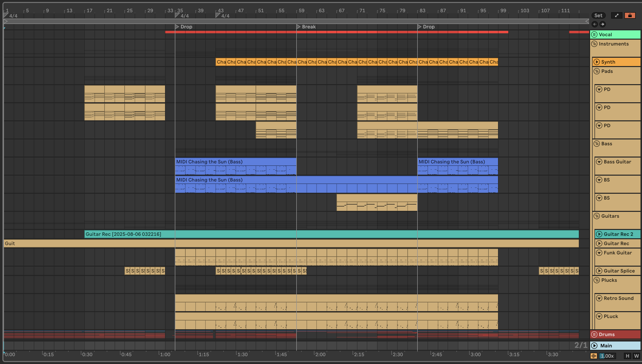Click the Main track unfold icon
The width and height of the screenshot is (642, 364).
tap(594, 345)
